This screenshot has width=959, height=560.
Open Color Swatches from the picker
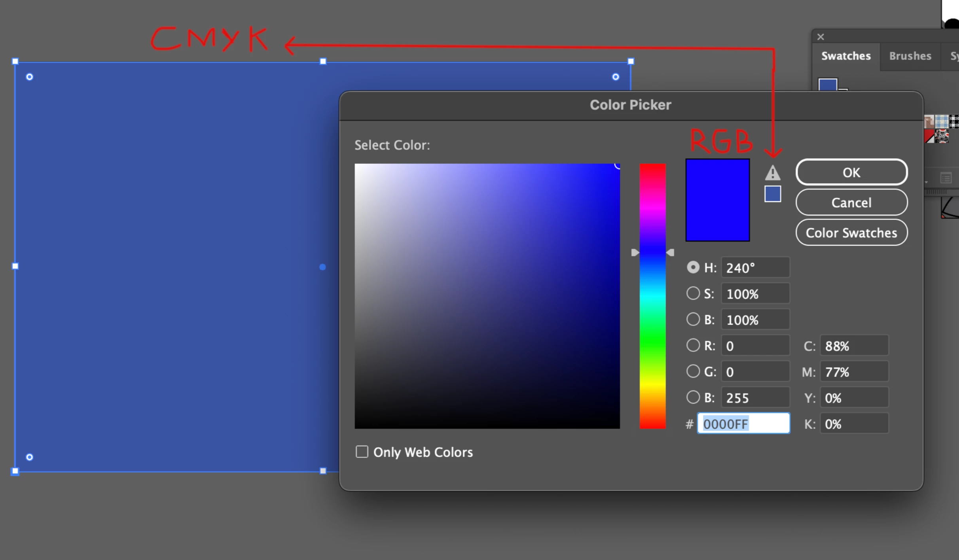(x=851, y=233)
